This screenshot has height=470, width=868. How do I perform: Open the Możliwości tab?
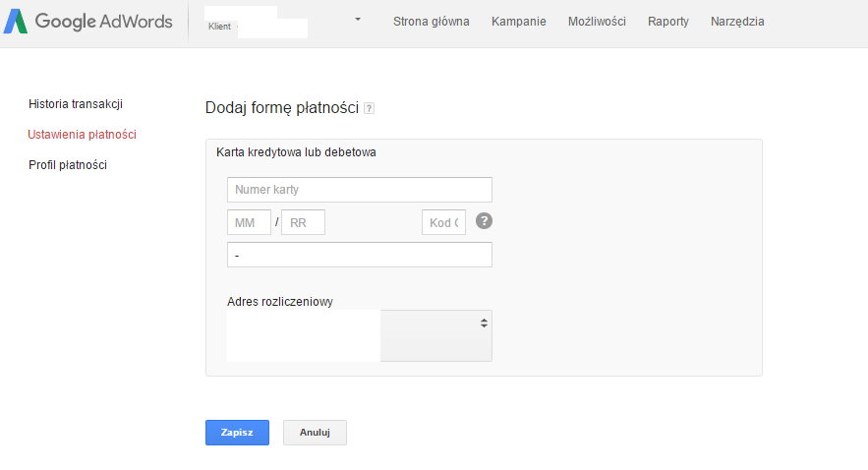[x=597, y=22]
